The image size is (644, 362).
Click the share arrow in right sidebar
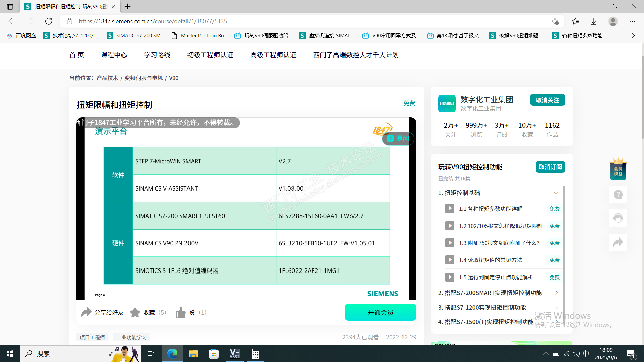pos(618,242)
